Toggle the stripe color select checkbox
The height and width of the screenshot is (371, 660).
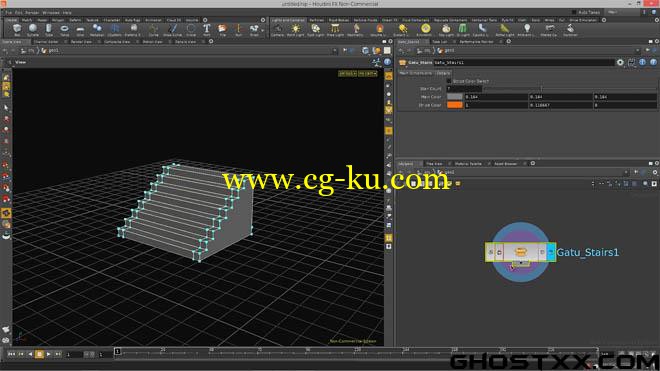coord(449,81)
